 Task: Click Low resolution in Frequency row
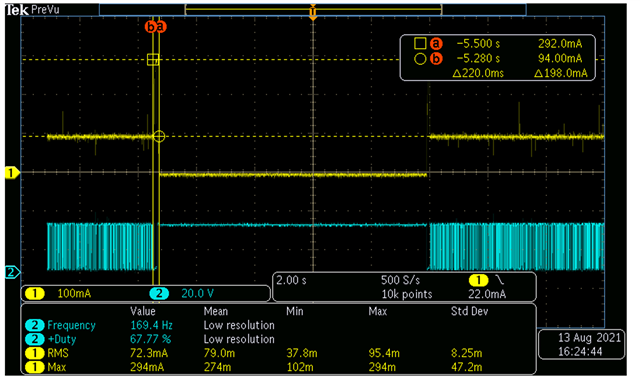[x=239, y=325]
